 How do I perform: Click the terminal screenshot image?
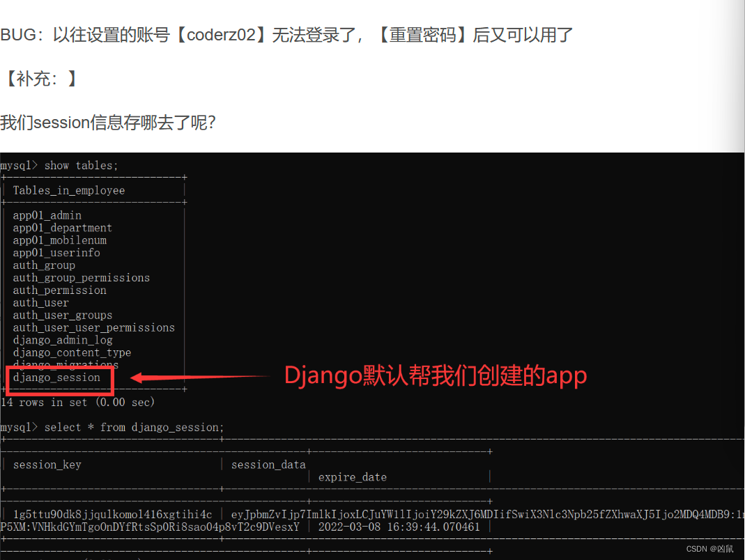pos(372,356)
